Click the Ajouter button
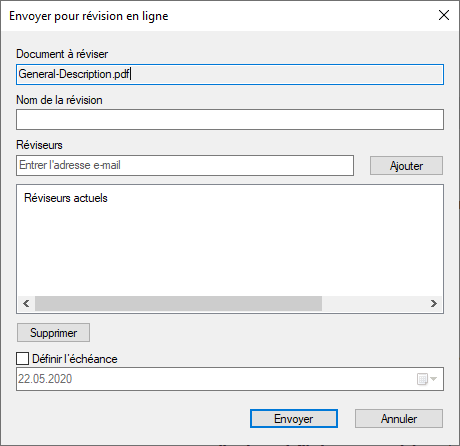This screenshot has width=460, height=446. click(x=406, y=166)
